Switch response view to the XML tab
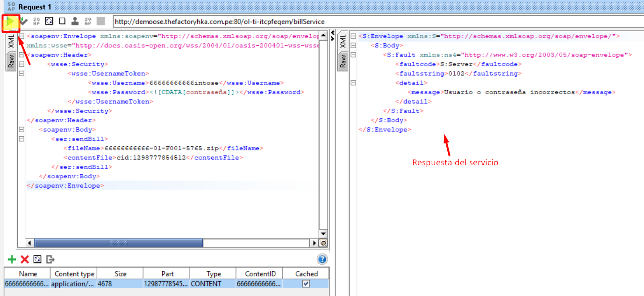This screenshot has width=644, height=296. [x=343, y=42]
